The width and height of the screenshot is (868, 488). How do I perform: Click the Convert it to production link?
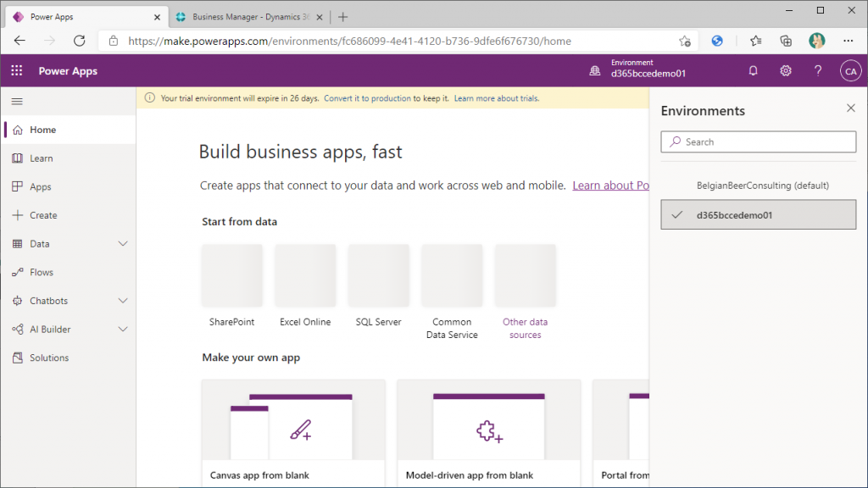(x=367, y=98)
